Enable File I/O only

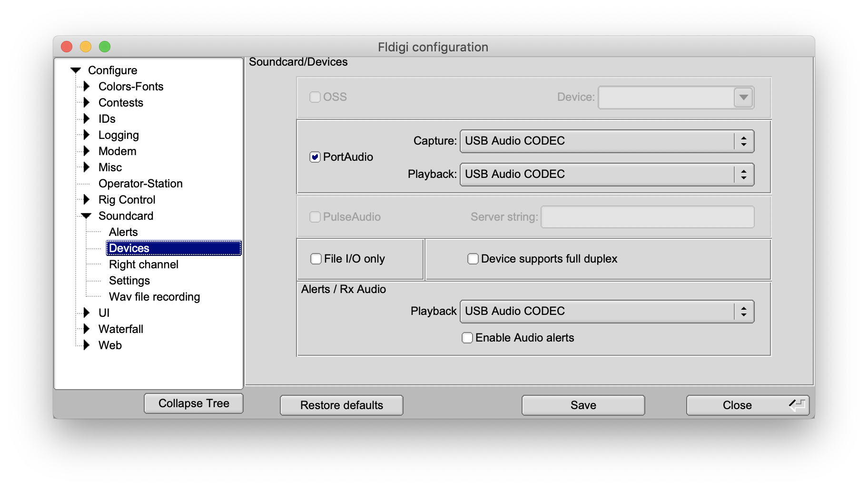point(316,258)
